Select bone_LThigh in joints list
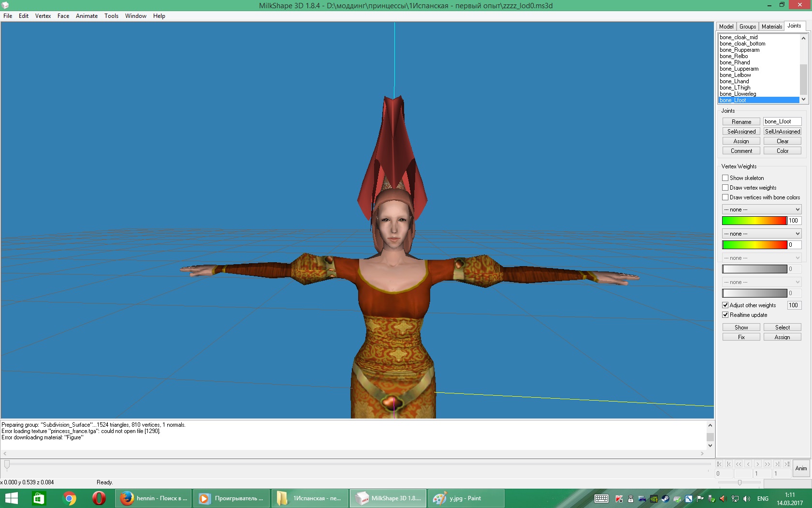This screenshot has width=812, height=508. pyautogui.click(x=759, y=88)
